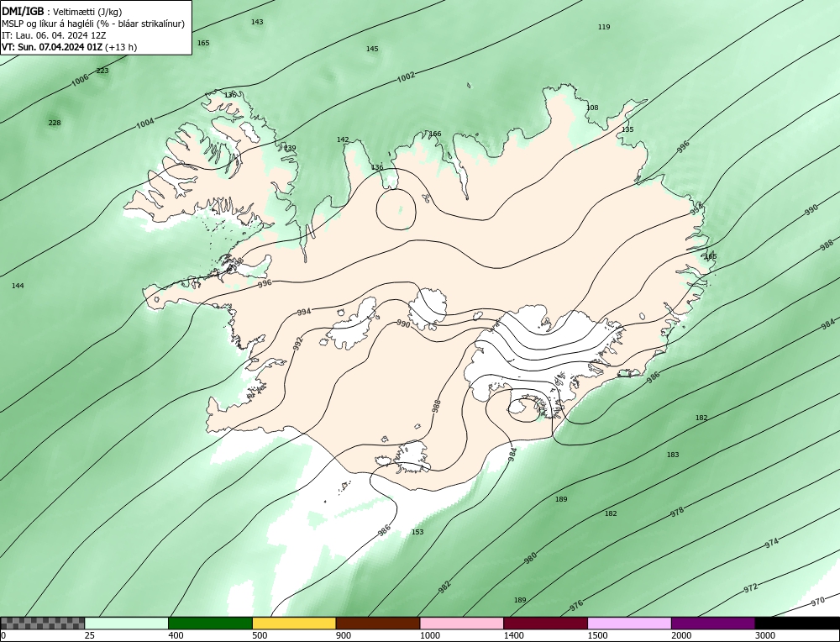
Task: Click the legend tick label '500'
Action: (x=260, y=635)
